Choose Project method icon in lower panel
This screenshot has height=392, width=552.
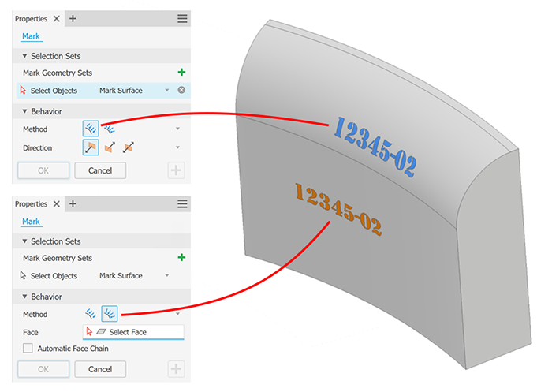(91, 313)
